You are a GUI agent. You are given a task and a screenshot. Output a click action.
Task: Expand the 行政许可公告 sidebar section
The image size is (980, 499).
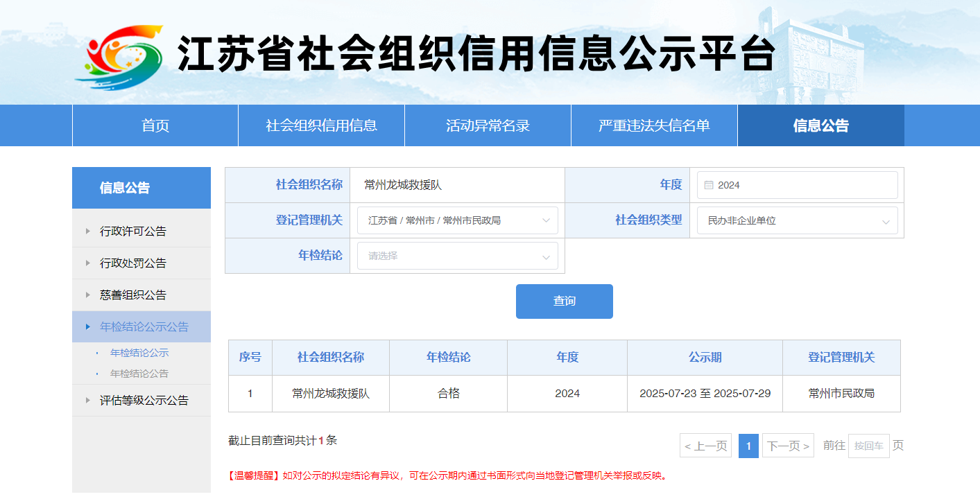(x=139, y=231)
